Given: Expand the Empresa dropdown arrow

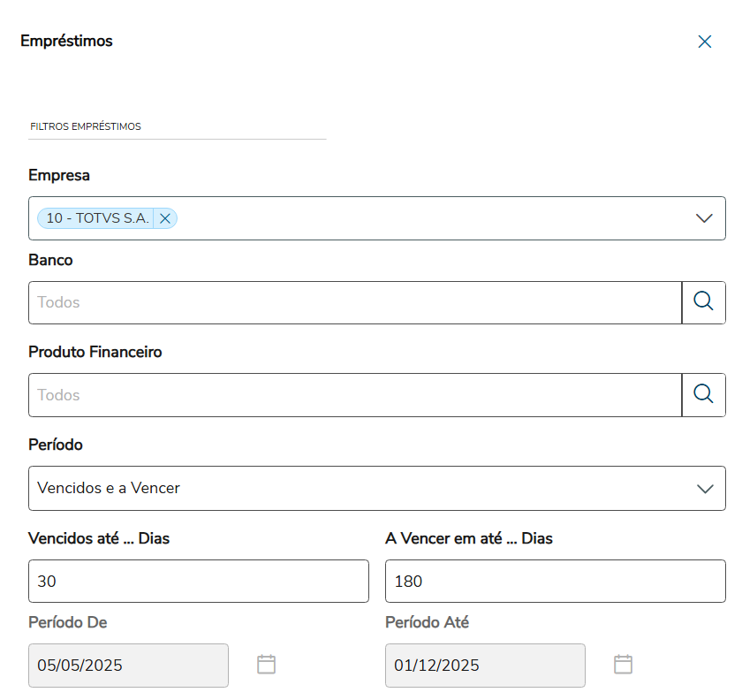Looking at the screenshot, I should (704, 218).
